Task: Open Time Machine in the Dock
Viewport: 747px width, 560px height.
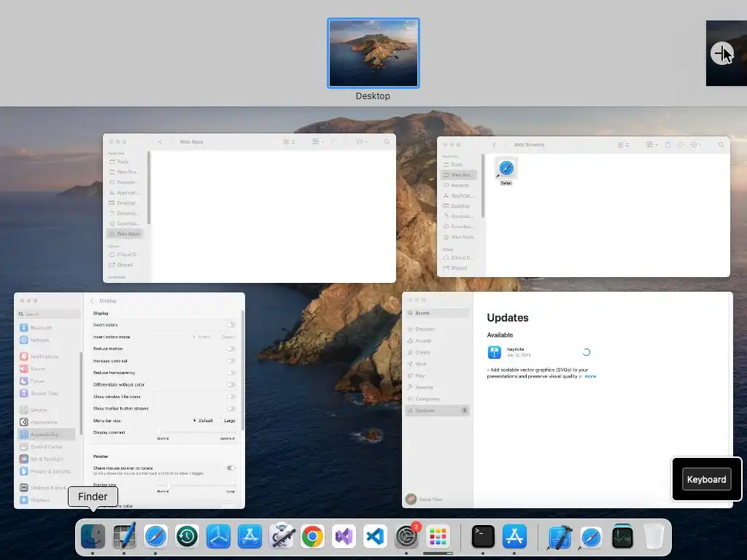Action: tap(187, 536)
